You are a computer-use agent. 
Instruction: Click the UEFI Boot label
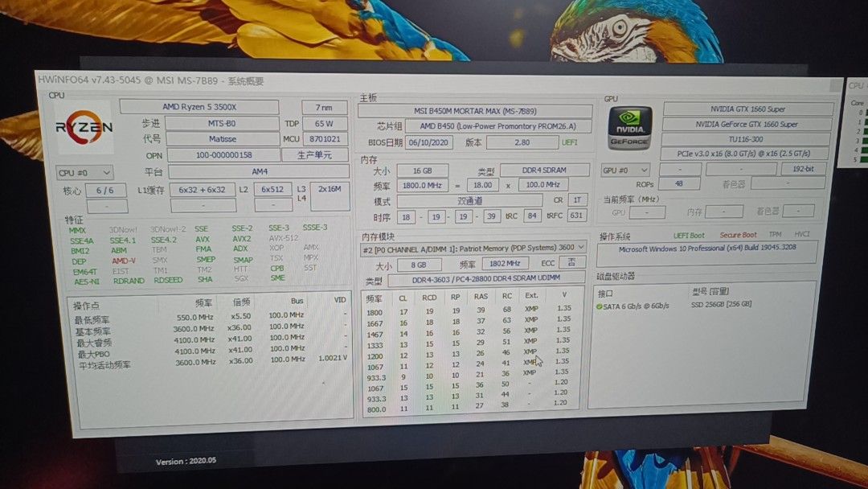pos(689,236)
